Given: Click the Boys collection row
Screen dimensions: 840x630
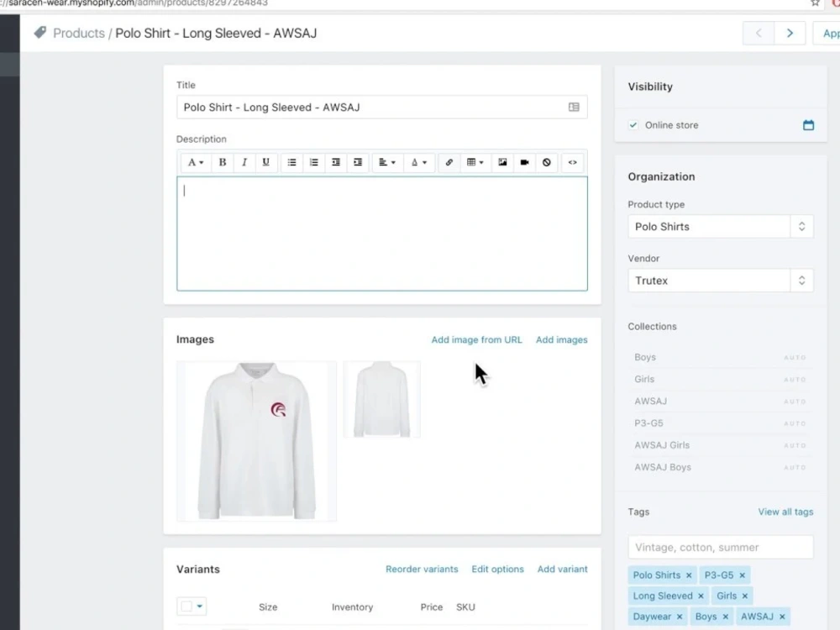Looking at the screenshot, I should (721, 357).
